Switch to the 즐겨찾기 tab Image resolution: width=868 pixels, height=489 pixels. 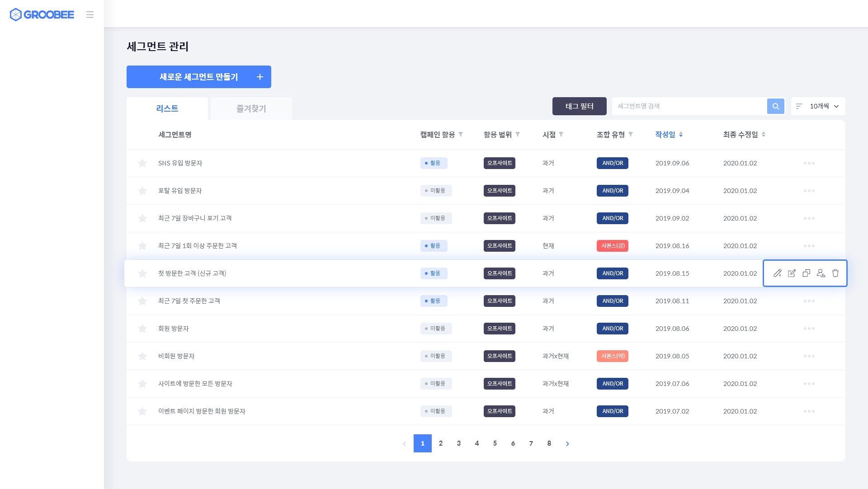coord(251,108)
